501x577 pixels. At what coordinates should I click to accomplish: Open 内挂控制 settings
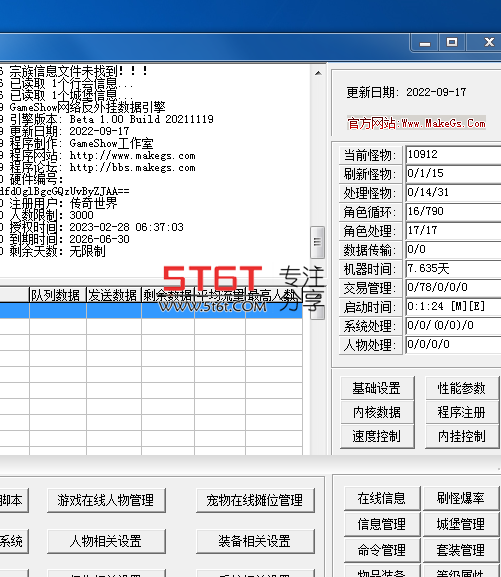tap(462, 436)
